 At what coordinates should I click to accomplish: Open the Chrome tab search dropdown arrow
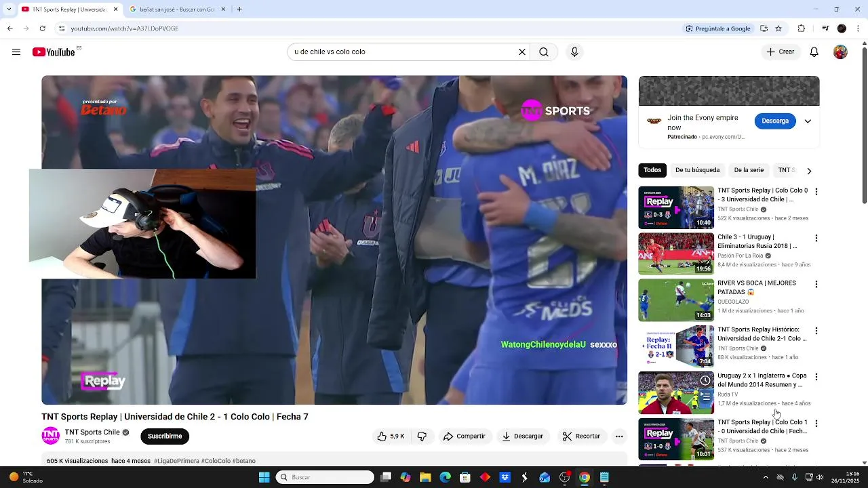[9, 9]
